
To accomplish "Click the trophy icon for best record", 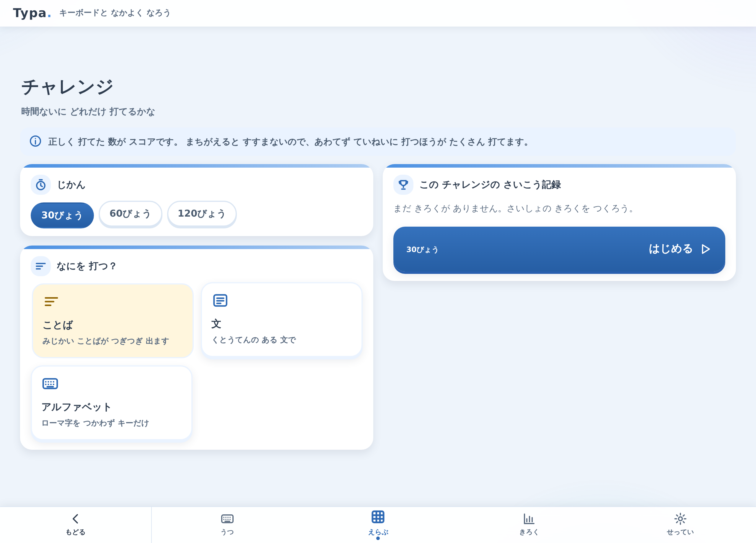I will tap(403, 184).
